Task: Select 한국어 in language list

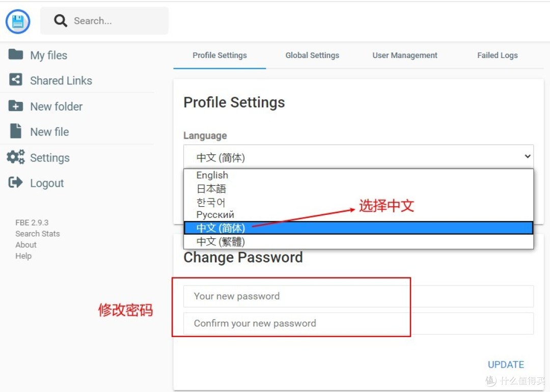Action: (x=359, y=202)
